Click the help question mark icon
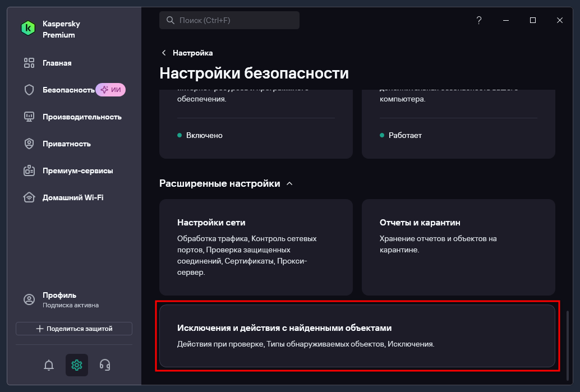The width and height of the screenshot is (580, 392). [479, 20]
